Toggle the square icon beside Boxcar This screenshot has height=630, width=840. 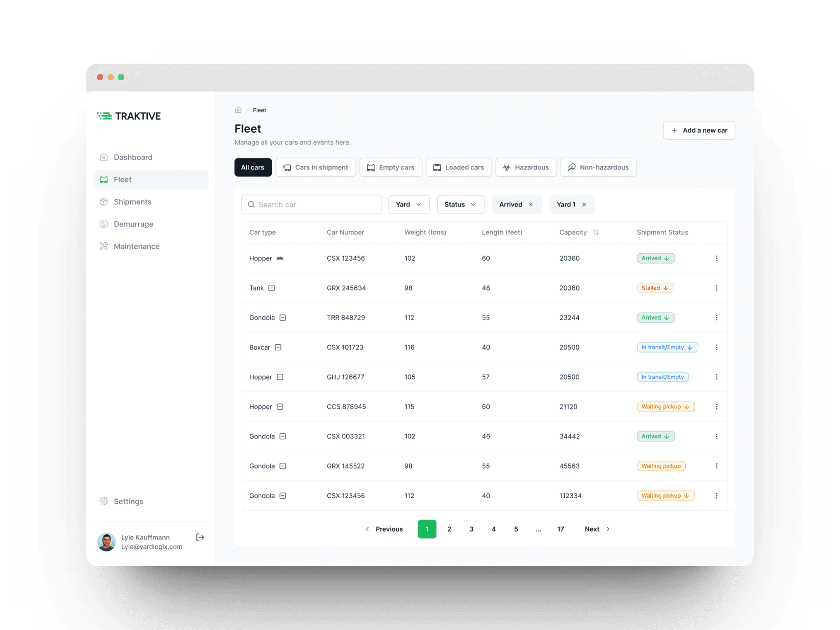pos(278,347)
